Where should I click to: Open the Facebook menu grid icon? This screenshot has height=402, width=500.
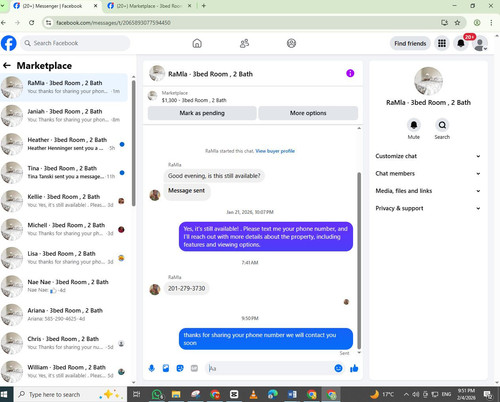click(442, 43)
